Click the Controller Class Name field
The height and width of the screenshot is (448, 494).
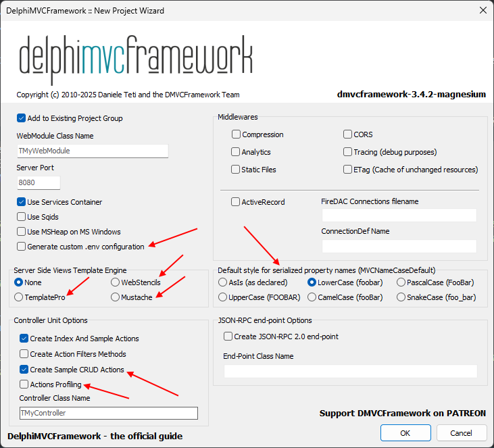[x=109, y=413]
